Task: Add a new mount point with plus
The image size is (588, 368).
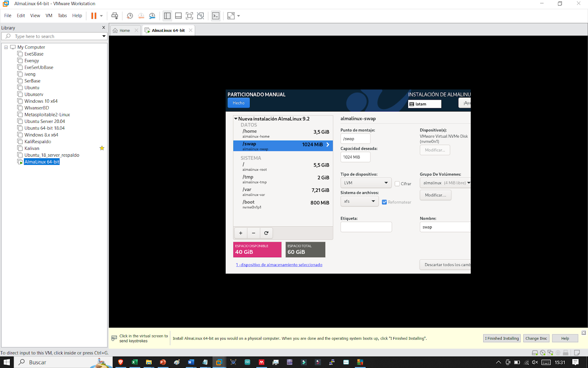Action: (241, 233)
